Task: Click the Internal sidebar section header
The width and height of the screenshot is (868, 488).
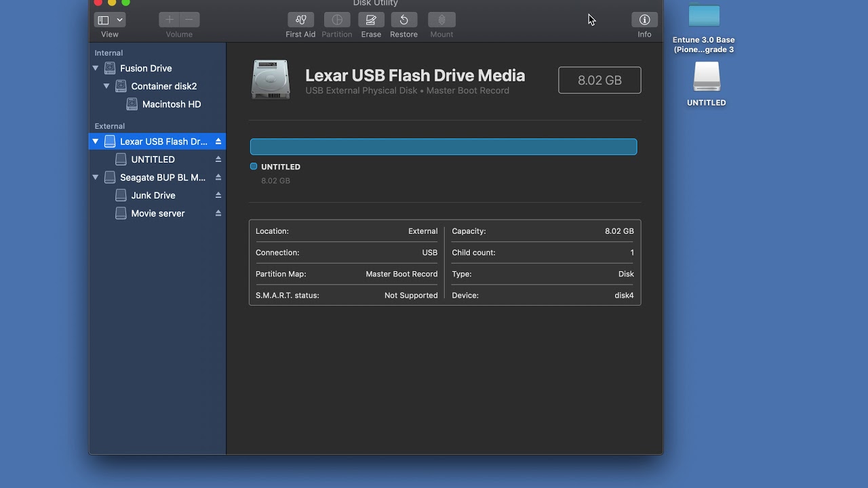Action: click(x=108, y=53)
